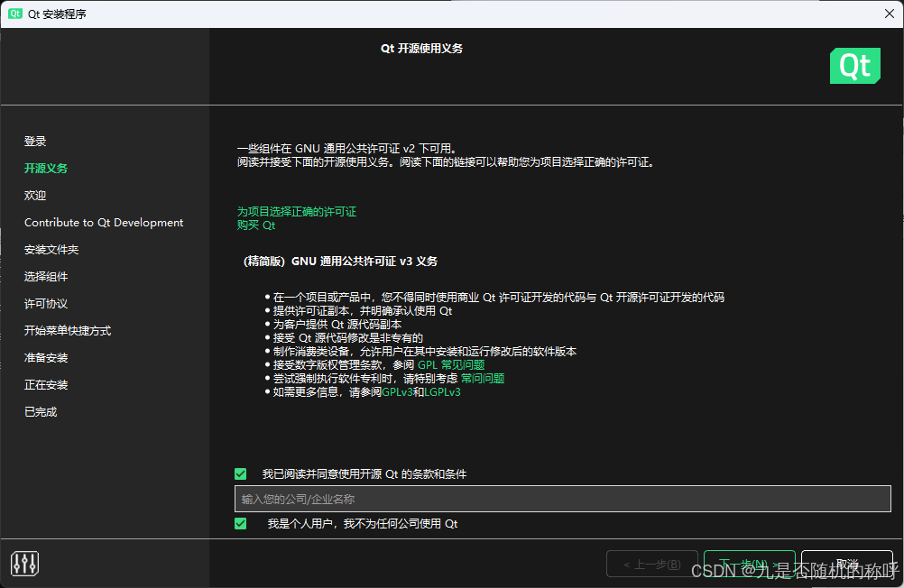Viewport: 904px width, 588px height.
Task: Select the 登录 step in sidebar
Action: tap(35, 142)
